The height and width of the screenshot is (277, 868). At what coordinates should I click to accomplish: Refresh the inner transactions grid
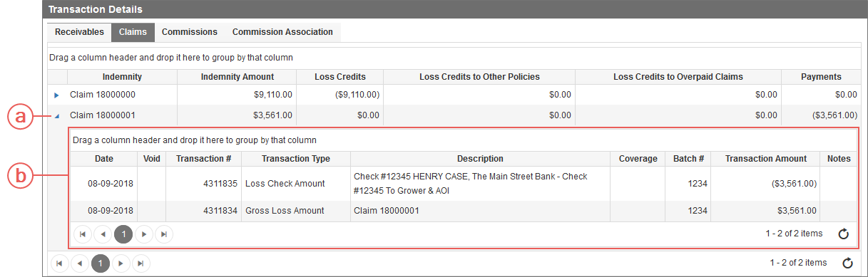[843, 234]
